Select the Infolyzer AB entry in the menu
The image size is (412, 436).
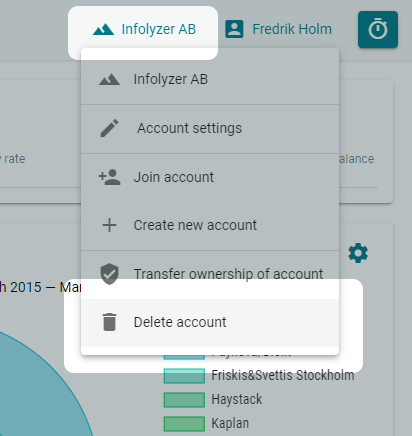click(210, 80)
